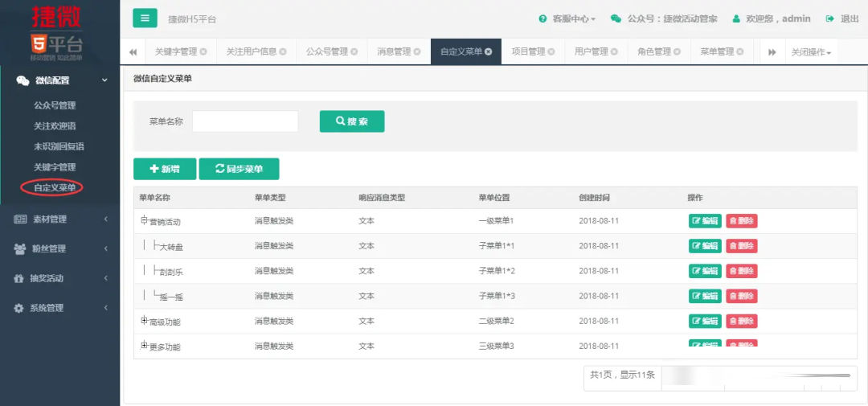The height and width of the screenshot is (406, 868).
Task: Click the tab scroll-right double arrow icon
Action: [x=772, y=51]
